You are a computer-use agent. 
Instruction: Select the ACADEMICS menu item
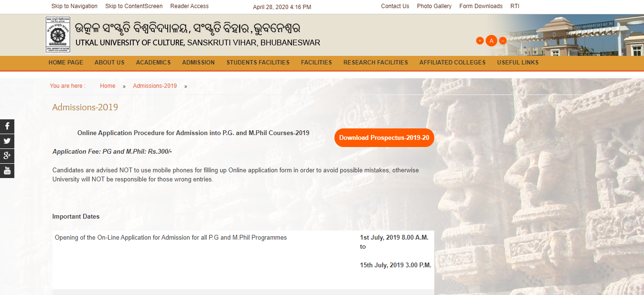[x=153, y=62]
